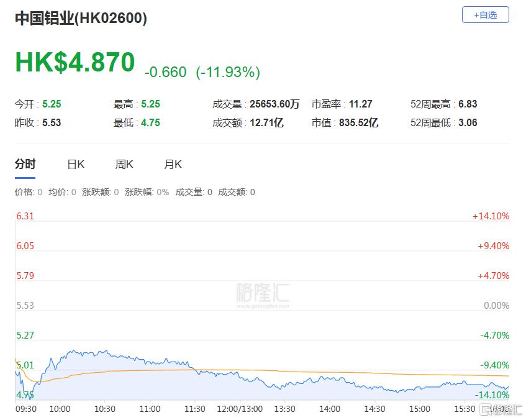The height and width of the screenshot is (420, 526).
Task: Click the 52周最低 value 3.06
Action: (x=468, y=122)
